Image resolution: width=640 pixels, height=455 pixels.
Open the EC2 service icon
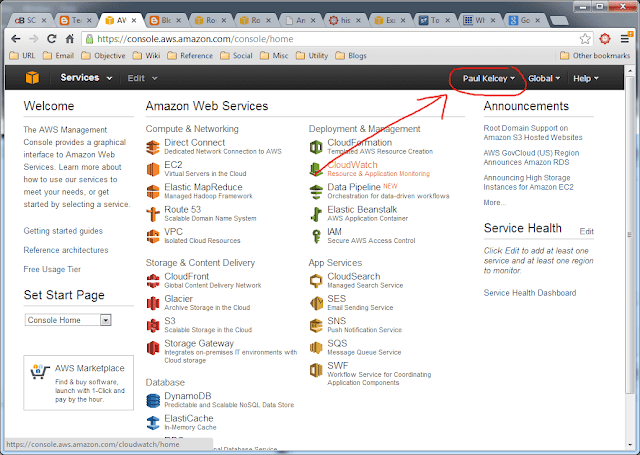[x=153, y=169]
